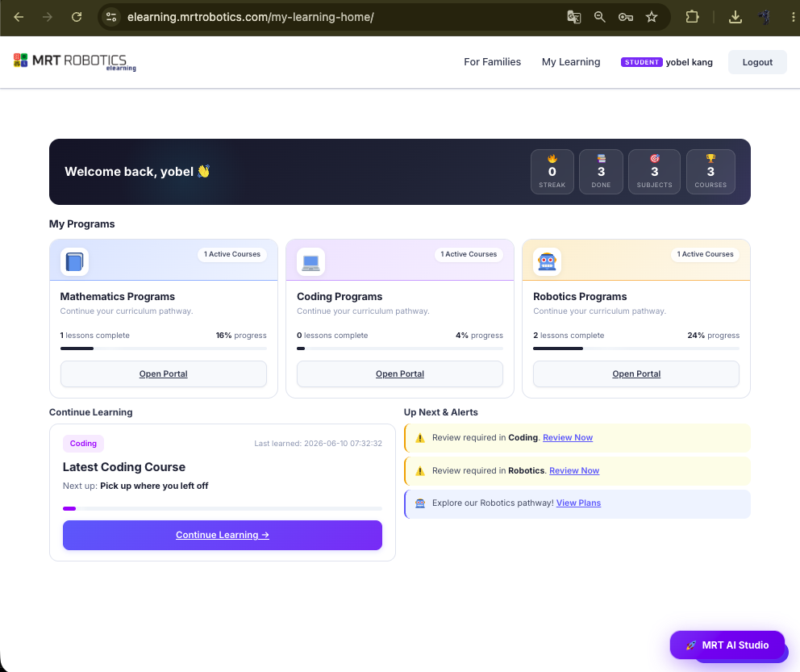Click Review Now for Robotics
Screen dimensions: 800x672
pos(574,470)
